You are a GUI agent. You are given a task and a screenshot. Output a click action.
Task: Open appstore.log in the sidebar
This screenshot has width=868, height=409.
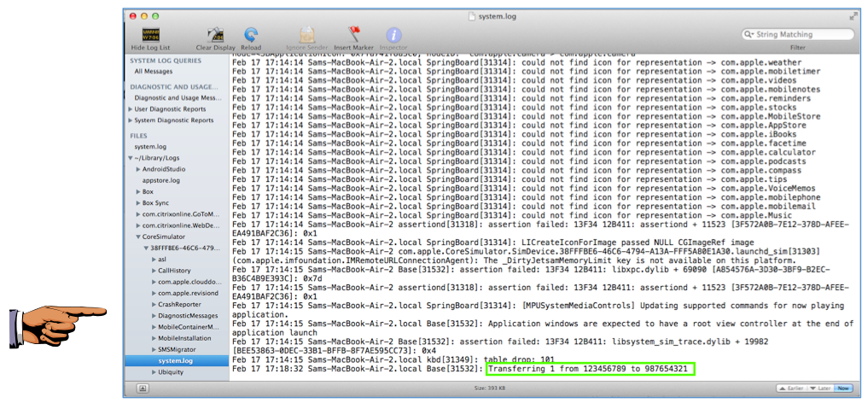click(161, 180)
